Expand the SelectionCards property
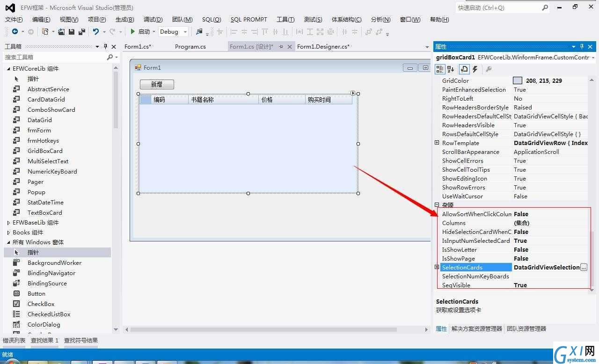The height and width of the screenshot is (364, 599). click(x=437, y=267)
